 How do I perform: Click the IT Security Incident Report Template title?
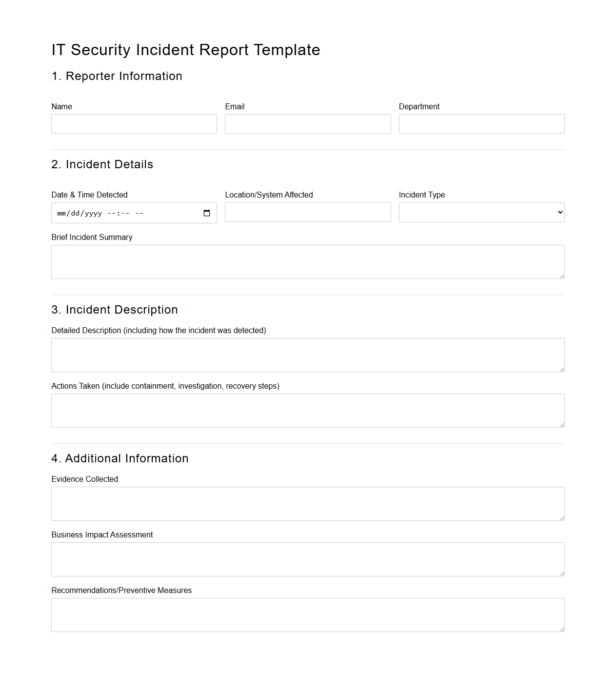[186, 50]
